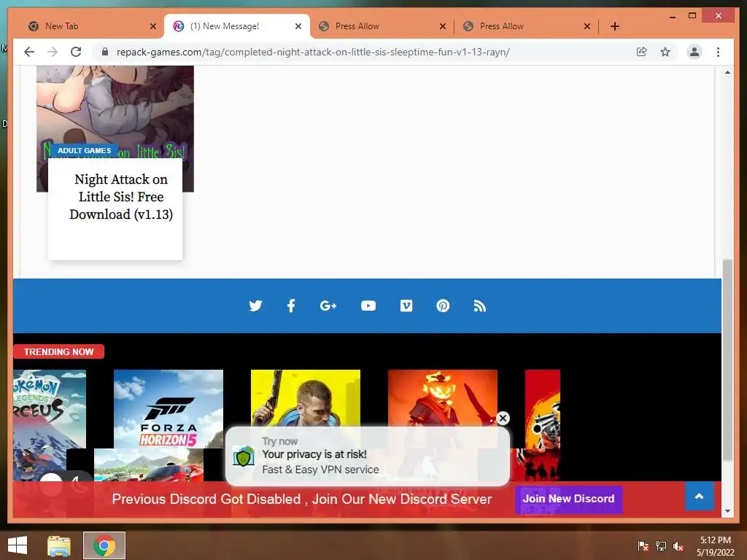747x560 pixels.
Task: Open the Chrome profile avatar
Action: 694,52
